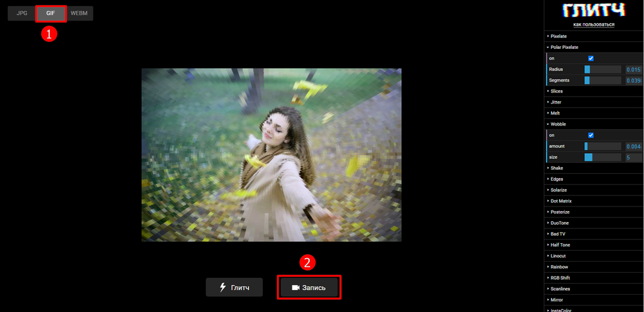Expand the Shake effect section
Viewport: 644px width, 312px height.
click(x=594, y=168)
